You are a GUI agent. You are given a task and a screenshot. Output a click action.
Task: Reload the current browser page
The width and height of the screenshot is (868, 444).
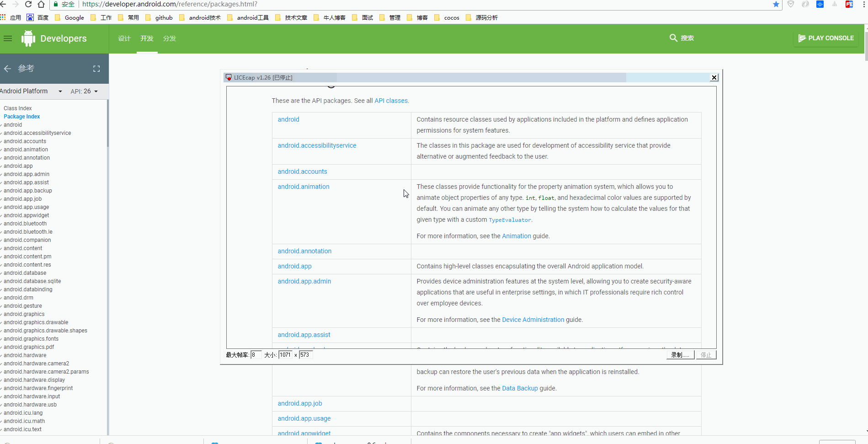point(28,4)
